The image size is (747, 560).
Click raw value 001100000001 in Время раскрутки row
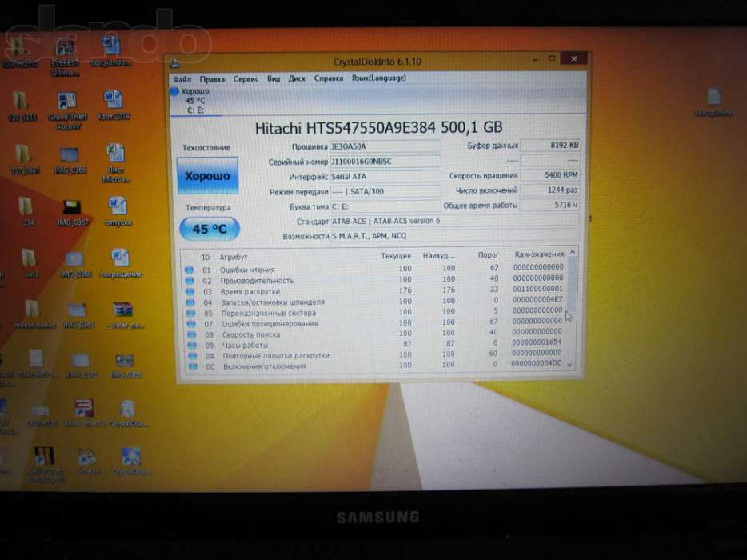point(538,289)
